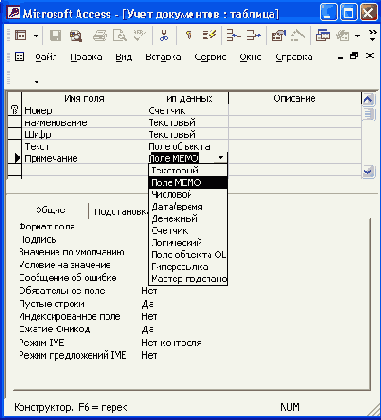Open the Вставка menu

[x=163, y=57]
